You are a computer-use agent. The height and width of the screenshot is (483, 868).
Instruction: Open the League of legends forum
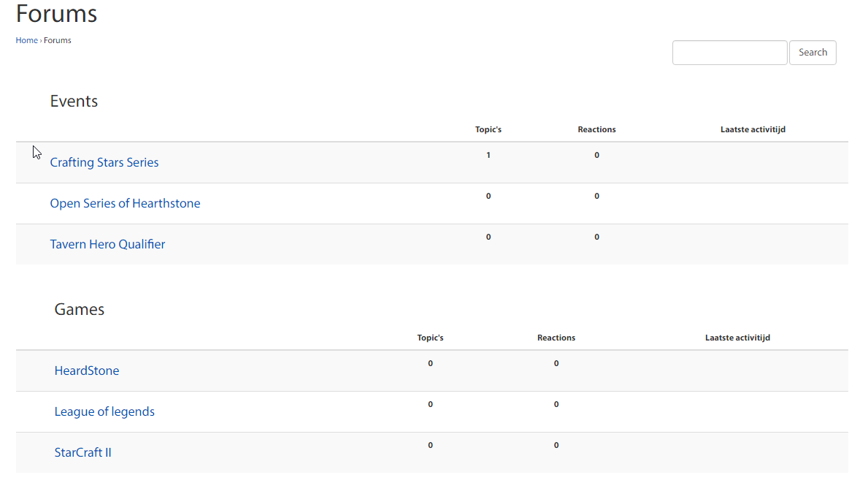coord(104,411)
